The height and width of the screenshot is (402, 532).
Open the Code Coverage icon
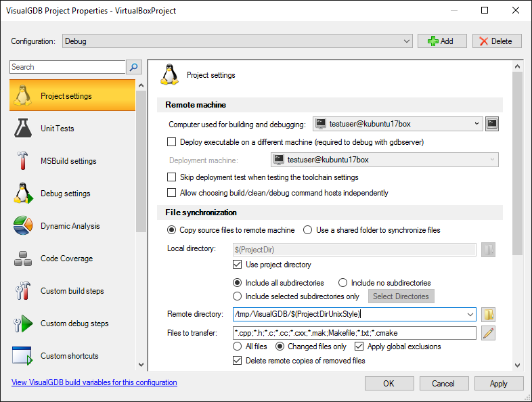[x=23, y=259]
